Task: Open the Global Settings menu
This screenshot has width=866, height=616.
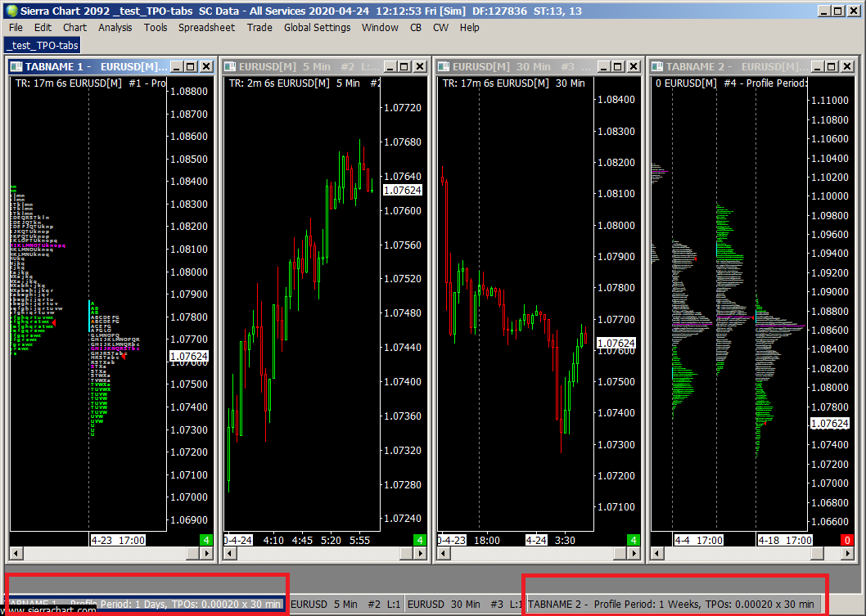Action: tap(317, 28)
